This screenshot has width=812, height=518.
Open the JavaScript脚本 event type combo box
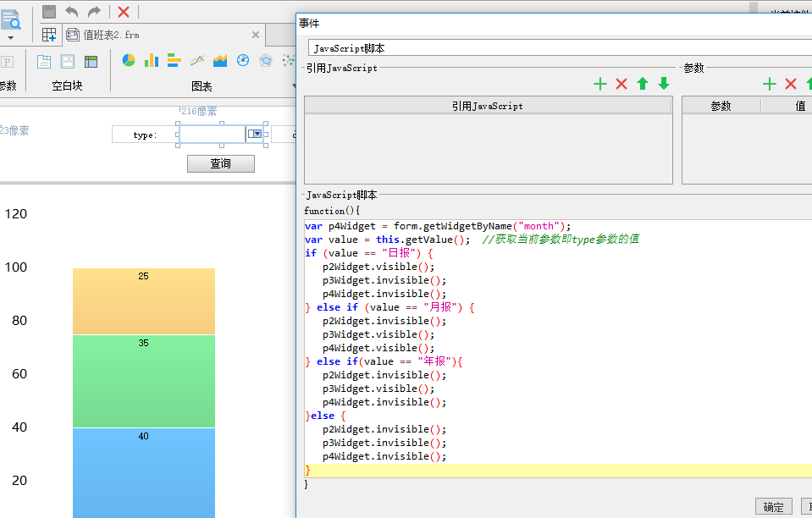tap(560, 48)
